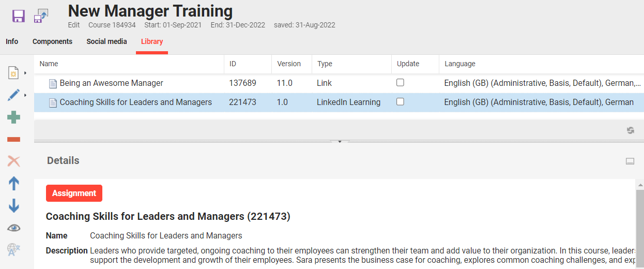644x269 pixels.
Task: Click the refresh icon below the table
Action: click(631, 130)
